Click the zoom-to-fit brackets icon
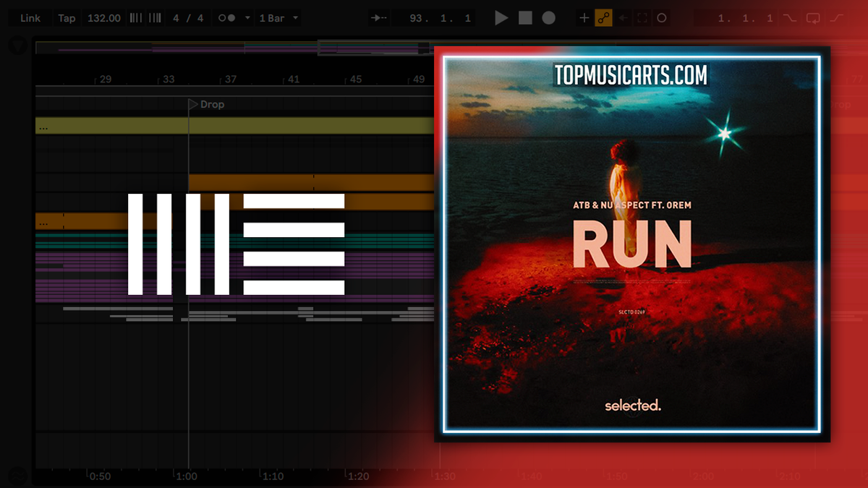 (641, 17)
